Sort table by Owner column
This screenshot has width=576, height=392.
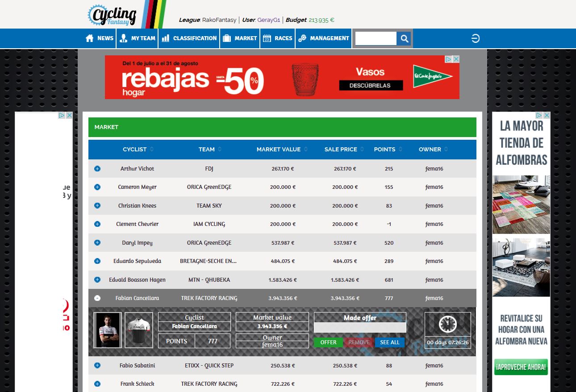[x=434, y=149]
